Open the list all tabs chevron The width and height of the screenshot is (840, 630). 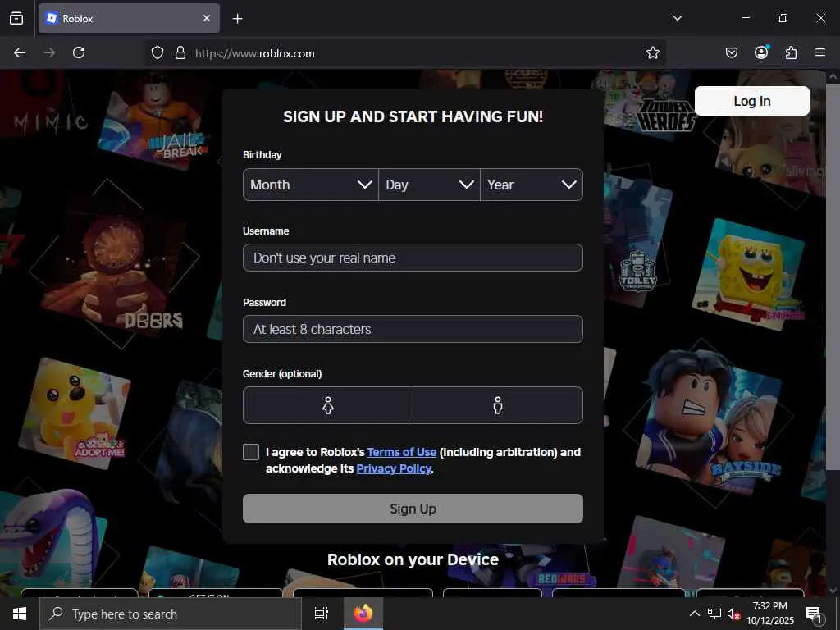click(677, 18)
